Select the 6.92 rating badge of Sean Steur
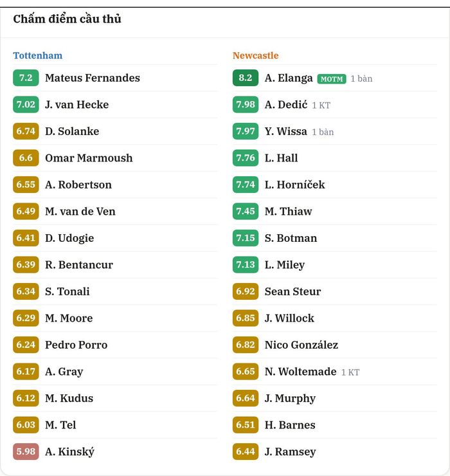Screen dimensions: 450x476 point(246,291)
